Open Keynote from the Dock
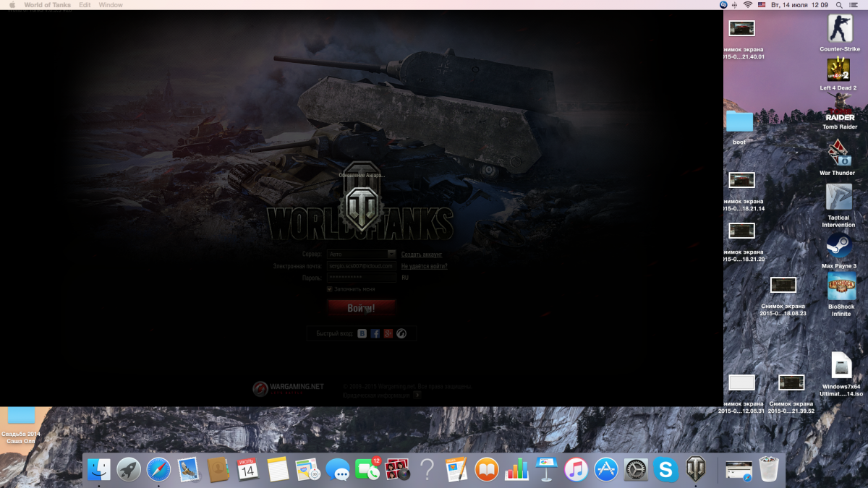The height and width of the screenshot is (488, 868). point(546,469)
